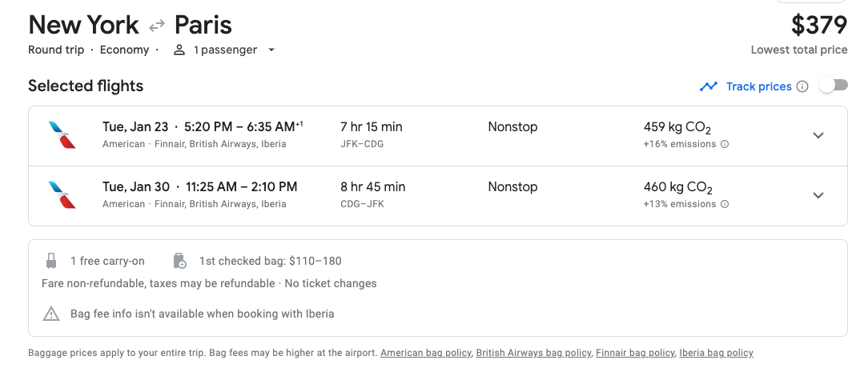Click emissions info icon beside +16%
The height and width of the screenshot is (368, 868).
[x=725, y=145]
